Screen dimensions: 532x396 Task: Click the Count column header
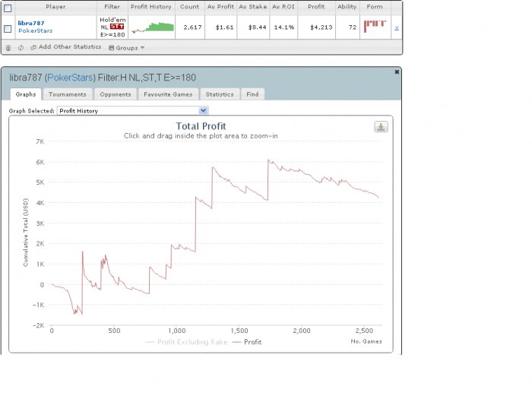190,6
